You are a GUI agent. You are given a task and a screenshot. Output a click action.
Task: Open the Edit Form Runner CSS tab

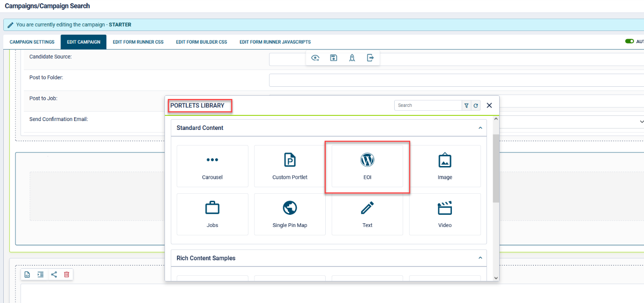coord(138,42)
